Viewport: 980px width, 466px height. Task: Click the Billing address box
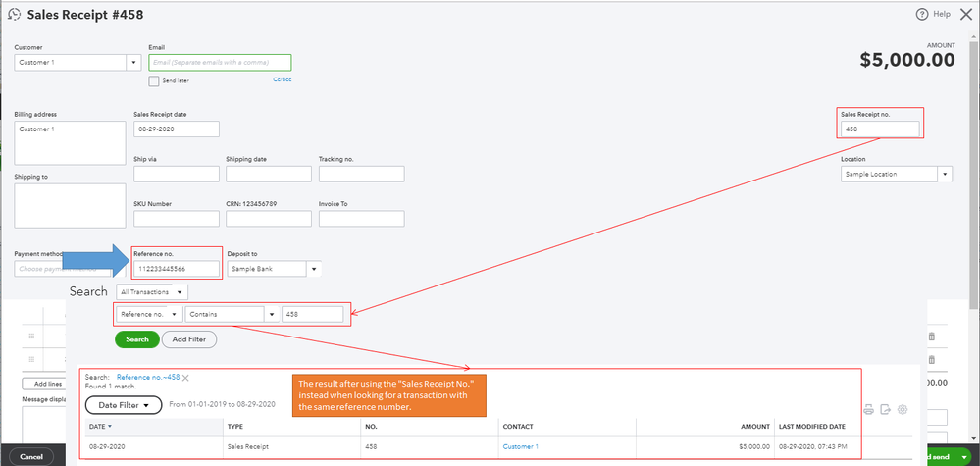tap(70, 143)
